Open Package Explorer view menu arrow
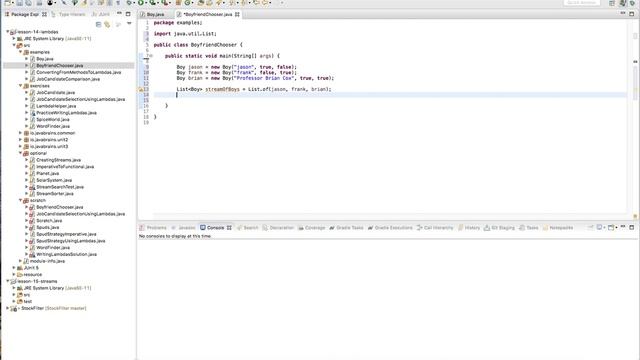The image size is (640, 360). 129,24
